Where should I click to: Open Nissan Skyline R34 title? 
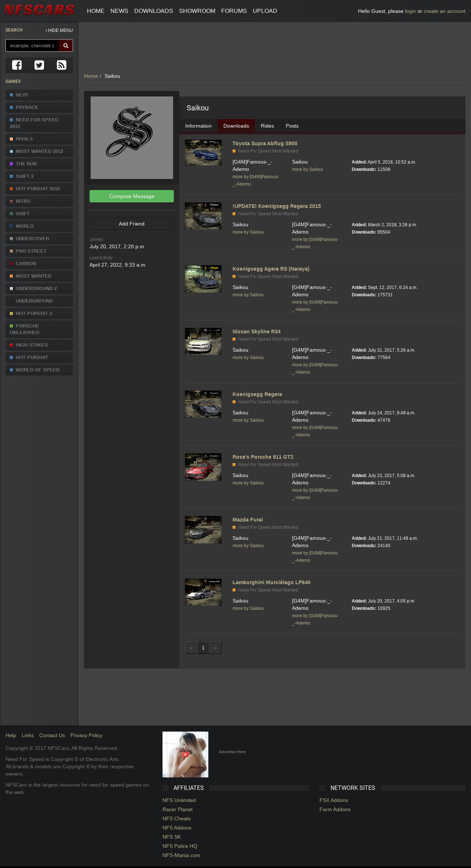256,332
